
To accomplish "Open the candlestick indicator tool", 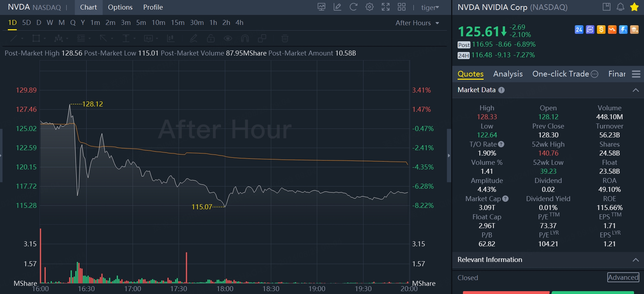I will pos(171,38).
